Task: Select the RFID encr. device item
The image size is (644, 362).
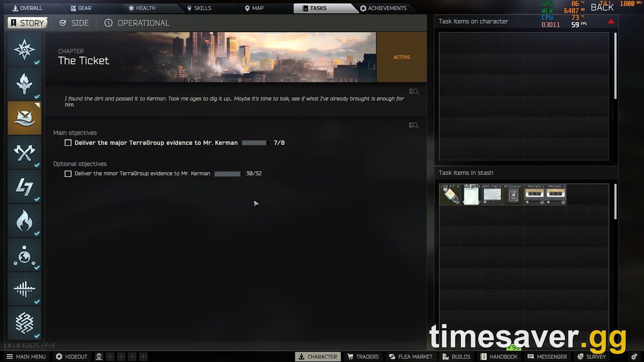Action: point(514,195)
